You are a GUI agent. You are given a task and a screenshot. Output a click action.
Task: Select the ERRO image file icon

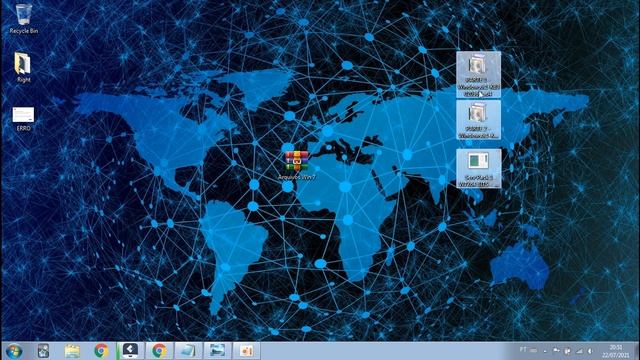(23, 119)
